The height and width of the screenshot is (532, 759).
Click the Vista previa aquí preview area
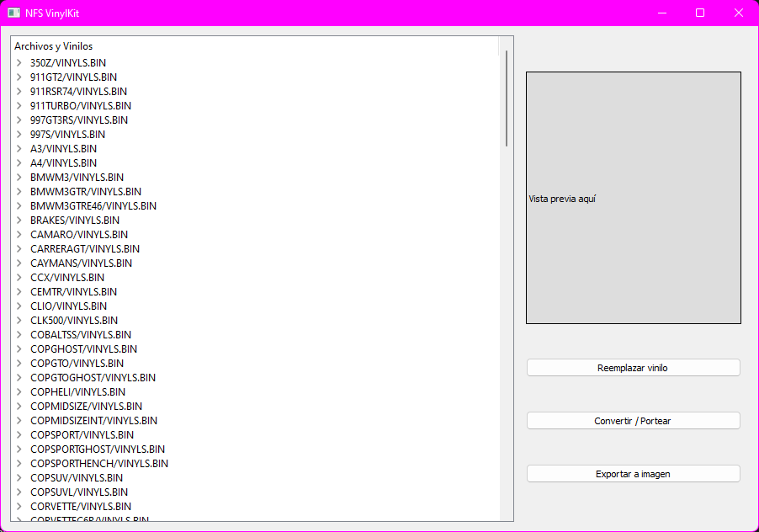633,198
